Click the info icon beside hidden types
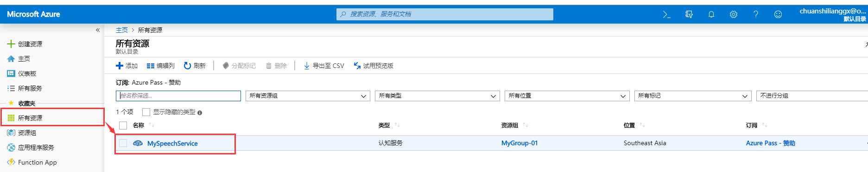Image resolution: width=868 pixels, height=172 pixels. coord(200,112)
